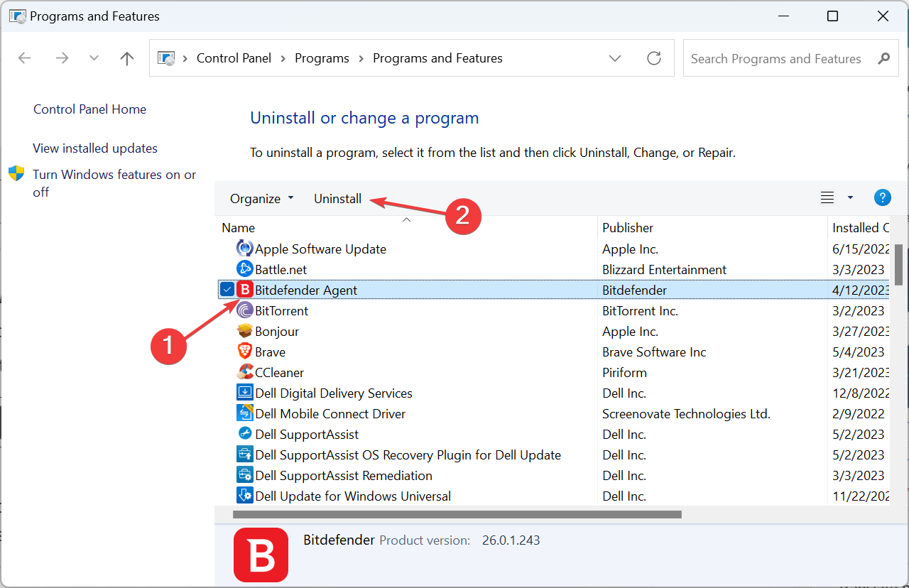Click the back navigation arrow
The width and height of the screenshot is (909, 588).
(24, 58)
